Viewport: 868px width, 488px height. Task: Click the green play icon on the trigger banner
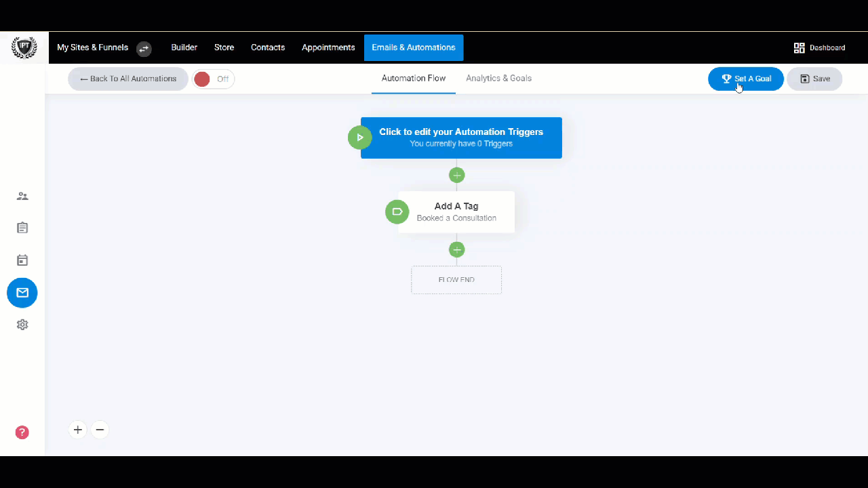pyautogui.click(x=359, y=138)
